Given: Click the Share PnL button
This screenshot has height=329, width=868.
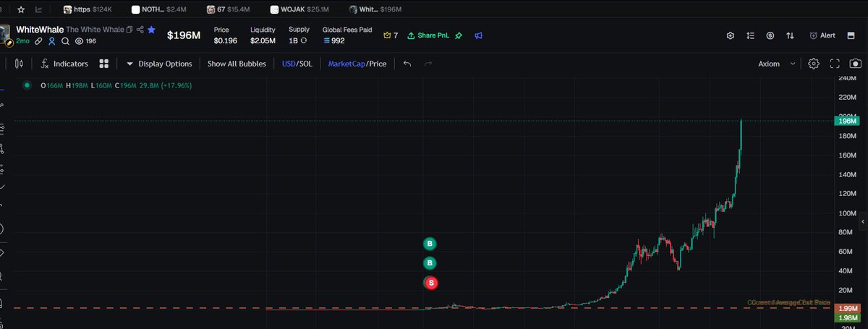Looking at the screenshot, I should coord(430,35).
